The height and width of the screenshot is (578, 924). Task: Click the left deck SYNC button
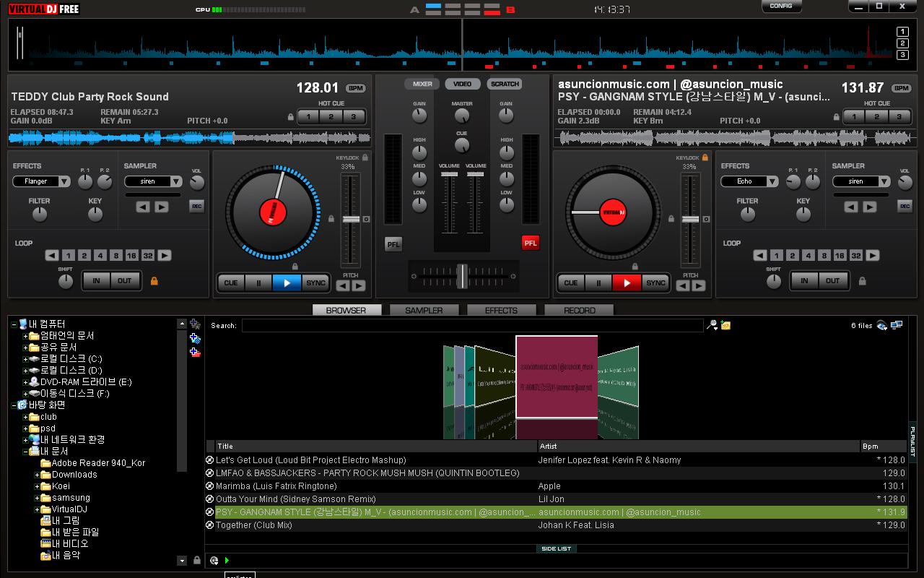pyautogui.click(x=315, y=283)
